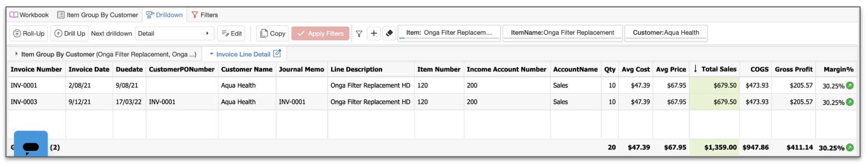The height and width of the screenshot is (165, 868).
Task: Click due date 17/03/22
Action: [128, 102]
